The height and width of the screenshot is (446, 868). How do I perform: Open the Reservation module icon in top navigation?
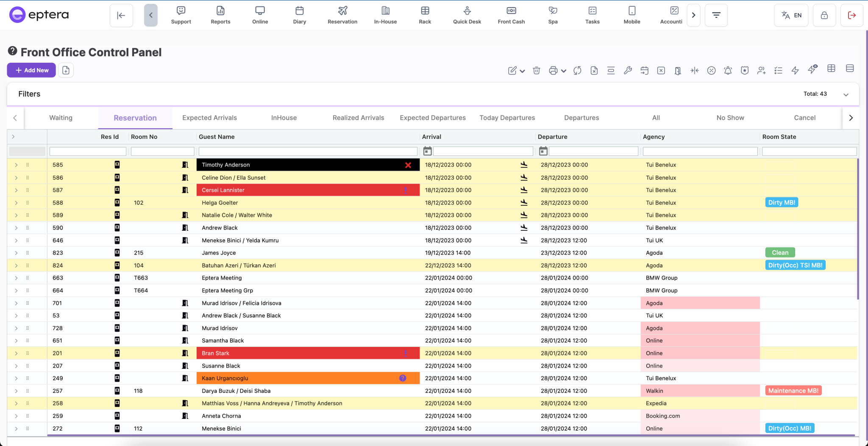click(342, 15)
